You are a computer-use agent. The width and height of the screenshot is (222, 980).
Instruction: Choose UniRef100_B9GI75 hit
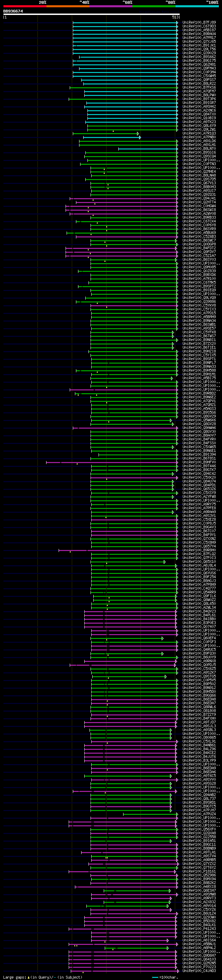click(x=199, y=60)
